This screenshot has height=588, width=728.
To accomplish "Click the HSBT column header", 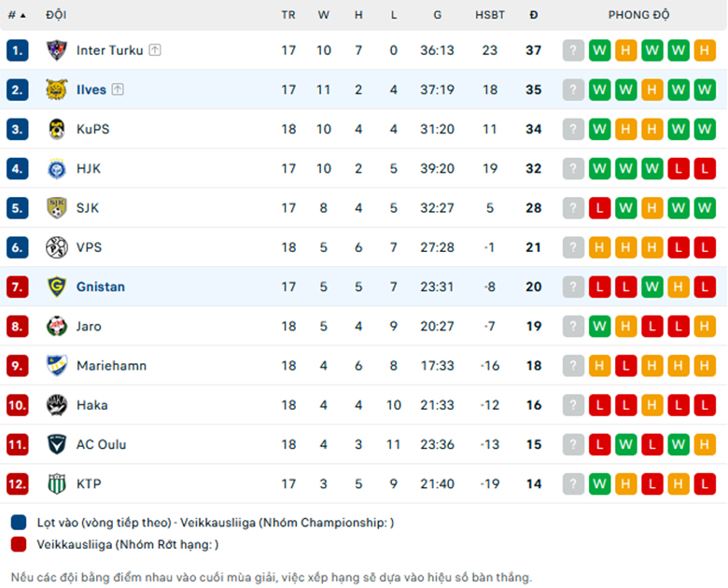I will 490,15.
